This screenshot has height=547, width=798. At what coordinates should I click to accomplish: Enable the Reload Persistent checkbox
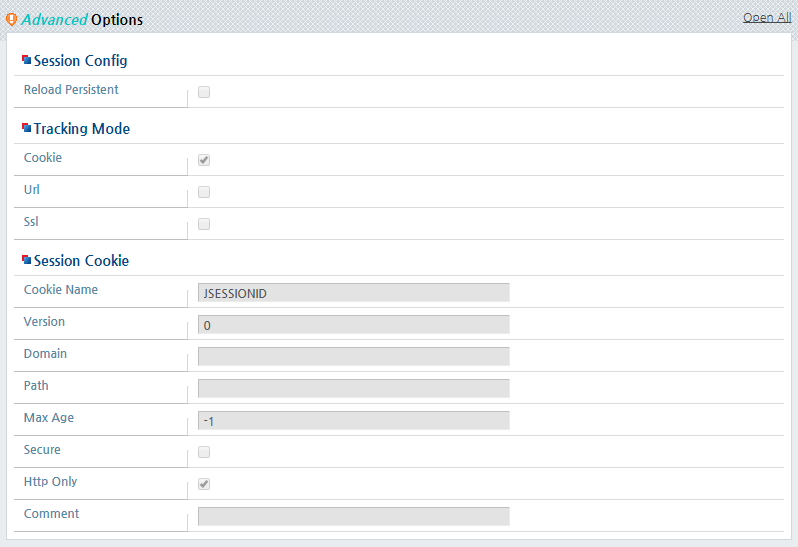(x=204, y=92)
